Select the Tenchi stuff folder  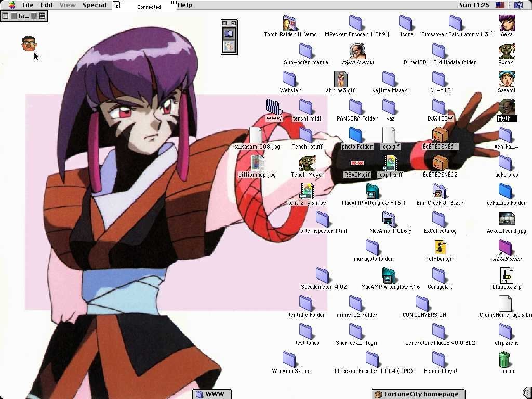pos(306,135)
